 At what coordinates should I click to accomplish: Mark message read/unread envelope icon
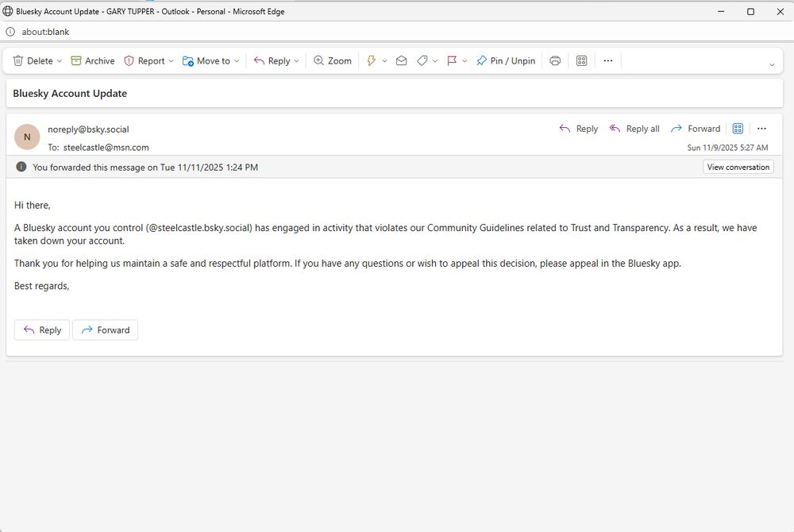(x=402, y=60)
